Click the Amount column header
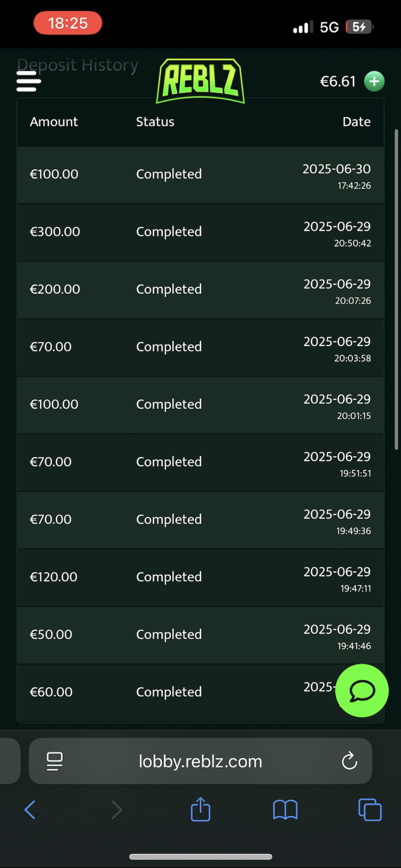The image size is (401, 868). (54, 122)
